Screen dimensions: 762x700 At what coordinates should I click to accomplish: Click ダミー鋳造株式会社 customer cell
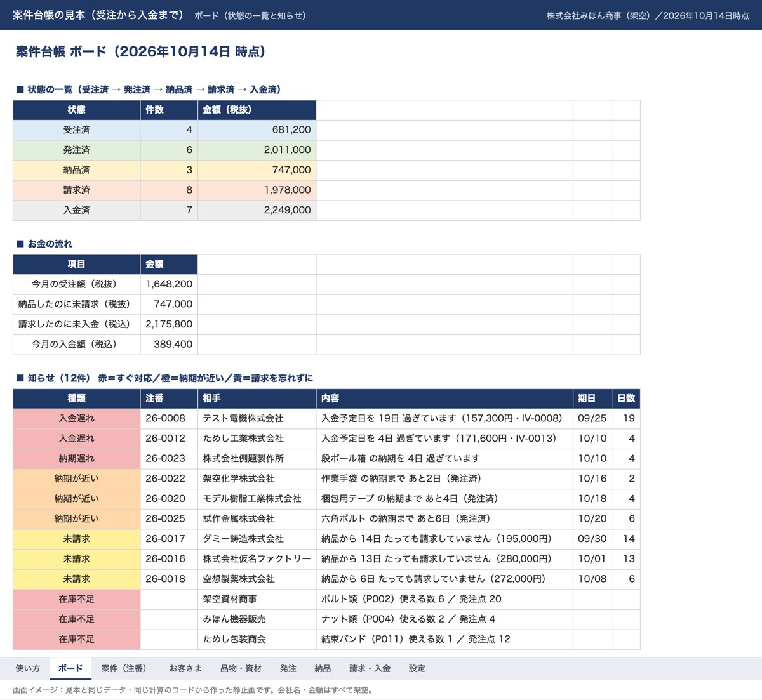tap(257, 539)
